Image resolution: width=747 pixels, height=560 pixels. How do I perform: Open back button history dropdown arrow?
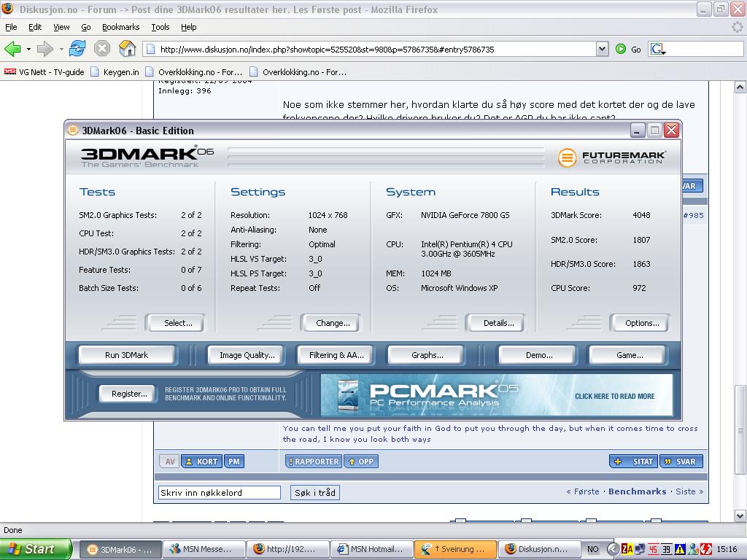[28, 49]
